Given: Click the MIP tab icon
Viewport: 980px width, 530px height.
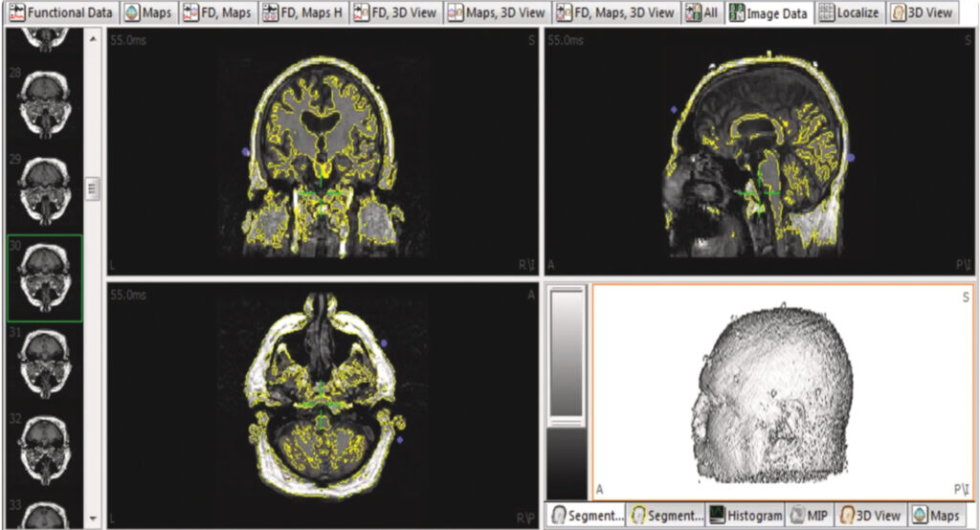Looking at the screenshot, I should click(x=797, y=516).
